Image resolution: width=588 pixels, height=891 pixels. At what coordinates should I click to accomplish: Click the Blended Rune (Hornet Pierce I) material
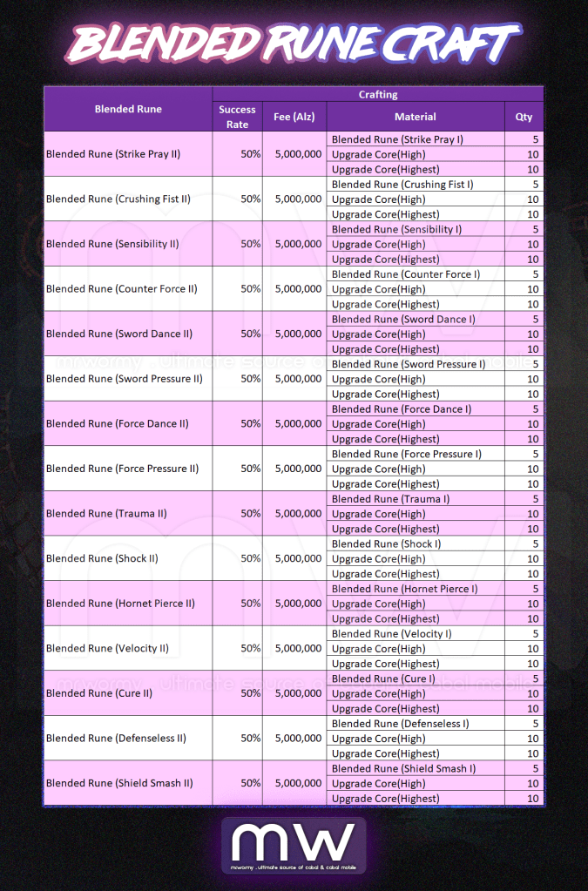(x=404, y=589)
